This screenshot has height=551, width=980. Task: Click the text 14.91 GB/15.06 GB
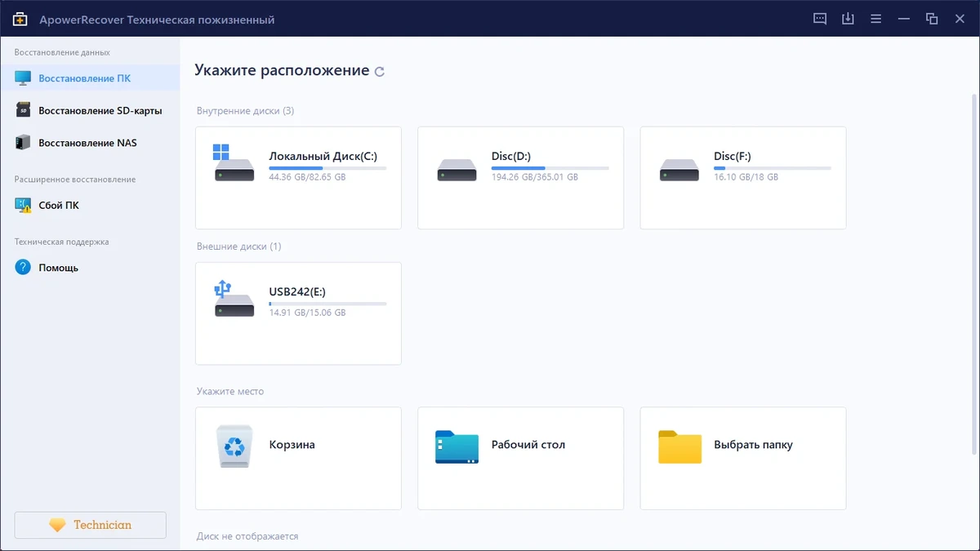(307, 313)
